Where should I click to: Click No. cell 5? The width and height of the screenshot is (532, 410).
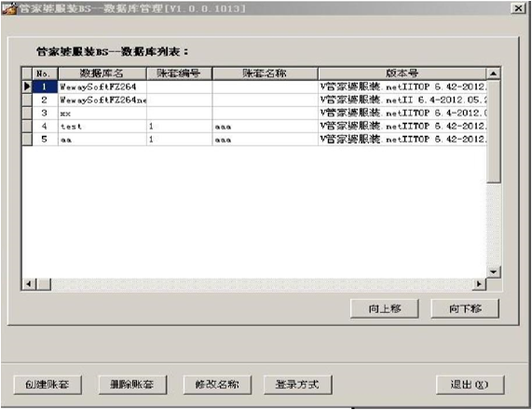[45, 139]
